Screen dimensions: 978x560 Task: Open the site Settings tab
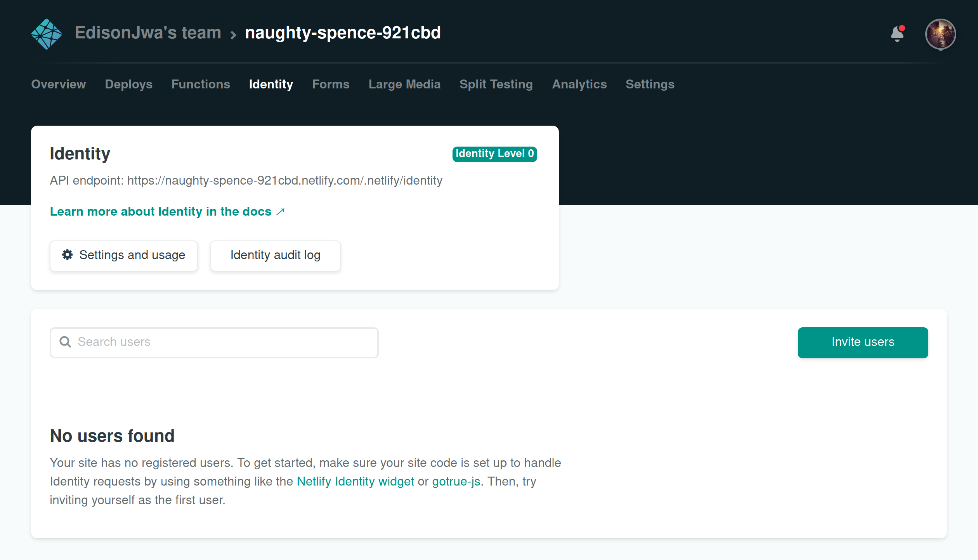pos(650,84)
